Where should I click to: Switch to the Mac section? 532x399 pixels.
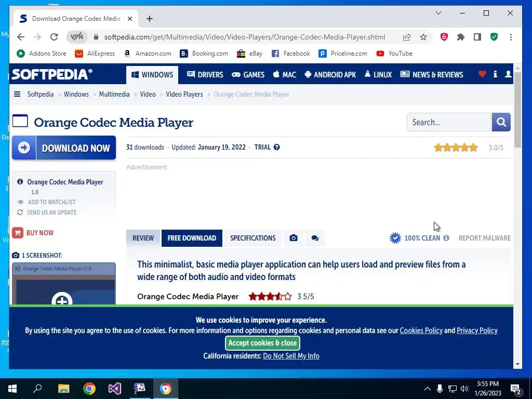coord(284,75)
